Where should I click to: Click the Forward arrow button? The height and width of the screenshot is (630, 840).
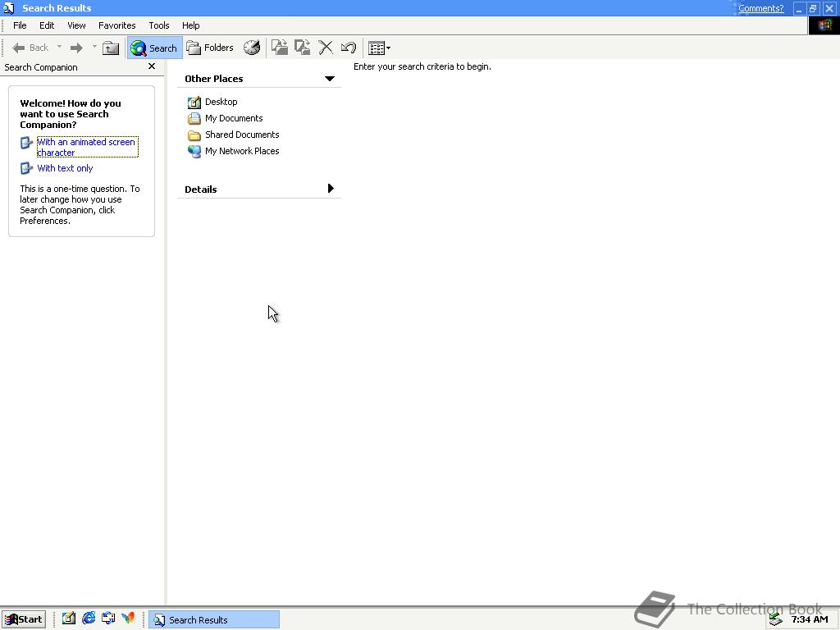(76, 48)
